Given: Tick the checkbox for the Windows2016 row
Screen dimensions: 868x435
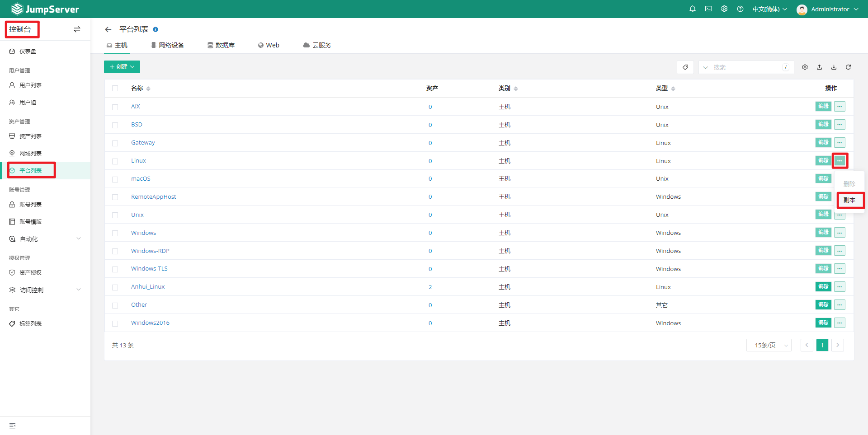Looking at the screenshot, I should (x=115, y=323).
